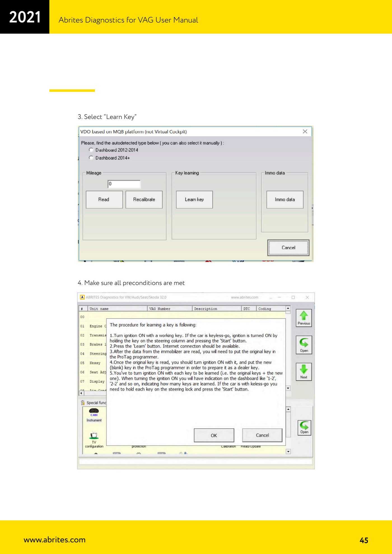Click the Previous green up arrow icon
This screenshot has height=554, width=392.
[x=304, y=318]
